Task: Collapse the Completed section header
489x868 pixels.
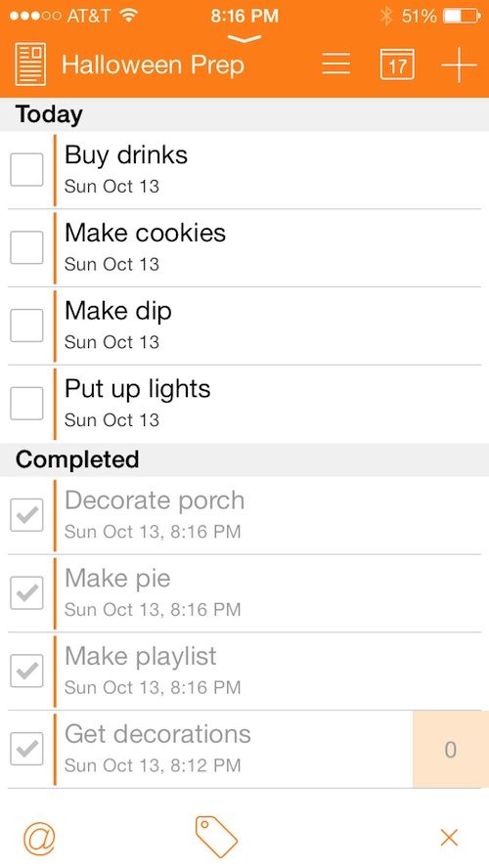Action: 244,460
